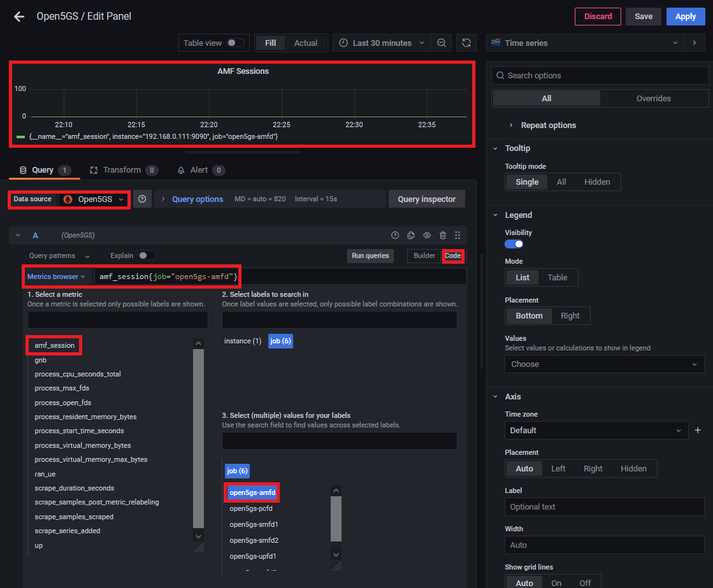Screen dimensions: 713x588
Task: Switch to Code query mode
Action: click(452, 255)
